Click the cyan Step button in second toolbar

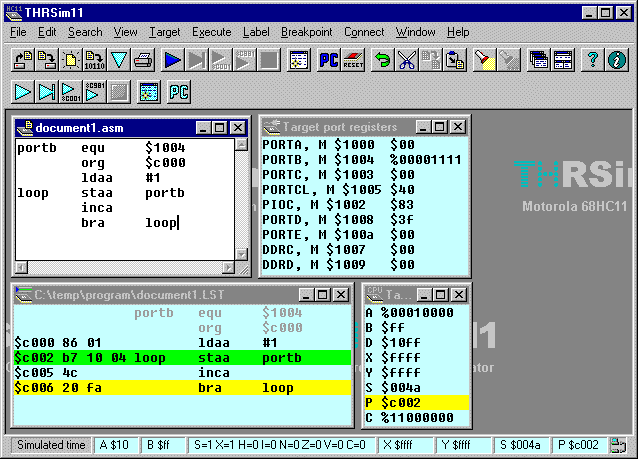(46, 93)
